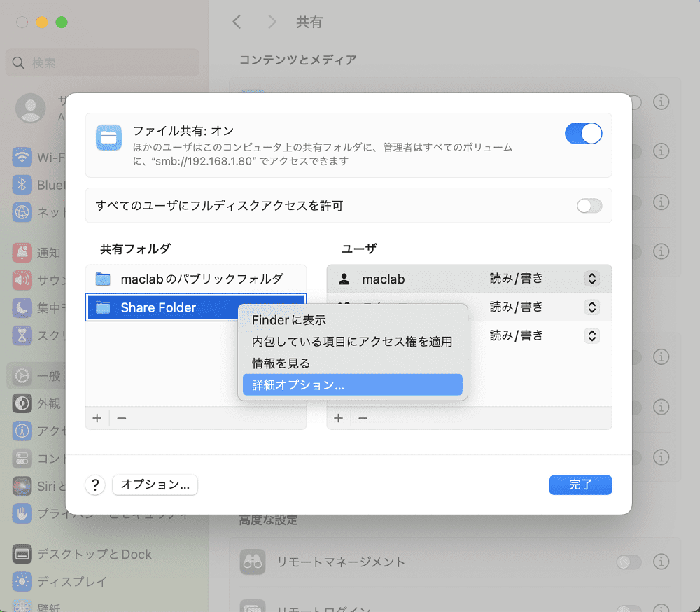The image size is (700, 612).
Task: Open Wi-Fi settings in the sidebar
Action: [x=38, y=158]
